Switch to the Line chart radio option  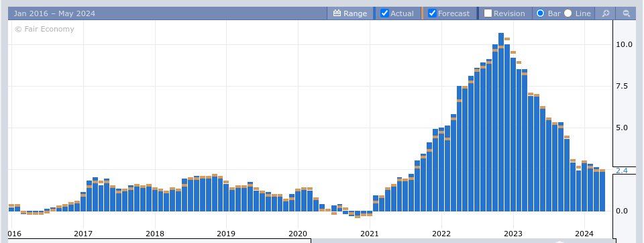tap(568, 13)
